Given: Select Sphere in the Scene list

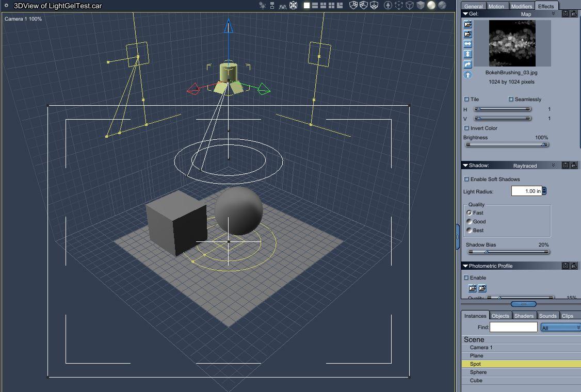Looking at the screenshot, I should [521, 372].
